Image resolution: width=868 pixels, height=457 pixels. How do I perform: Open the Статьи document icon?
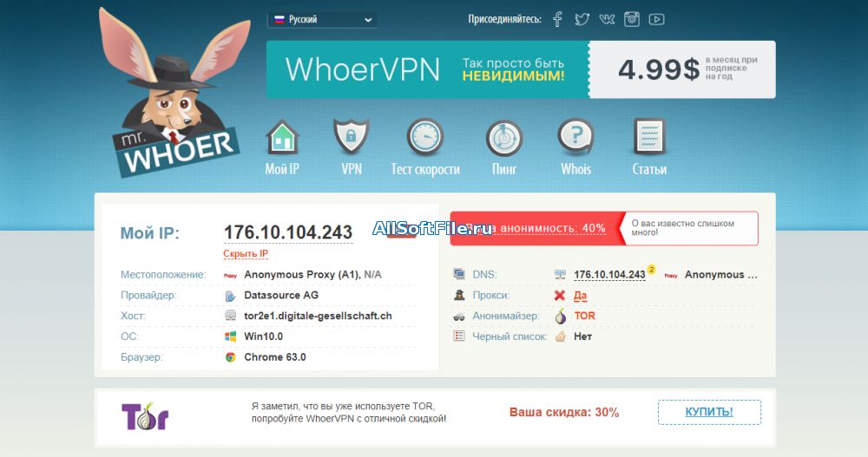649,137
